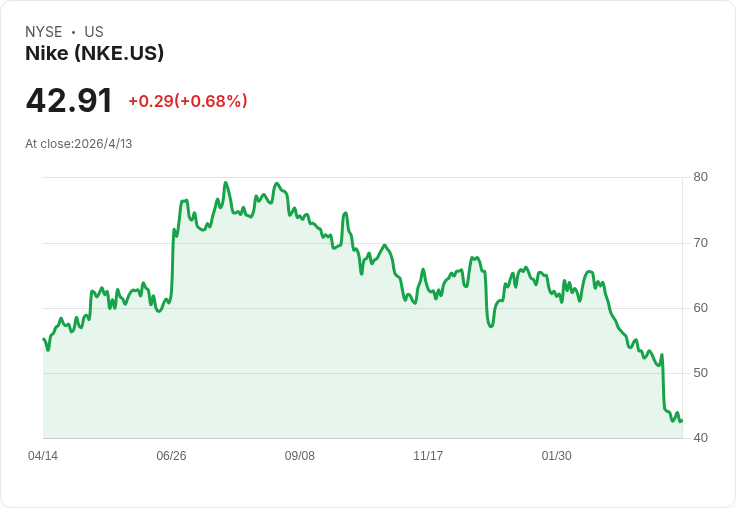Image resolution: width=736 pixels, height=508 pixels.
Task: Select the 09/08 date on the x-axis
Action: [x=300, y=456]
